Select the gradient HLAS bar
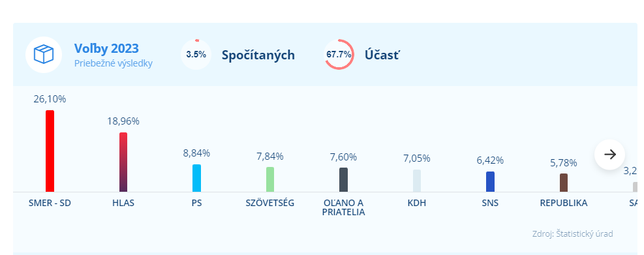 tap(123, 162)
